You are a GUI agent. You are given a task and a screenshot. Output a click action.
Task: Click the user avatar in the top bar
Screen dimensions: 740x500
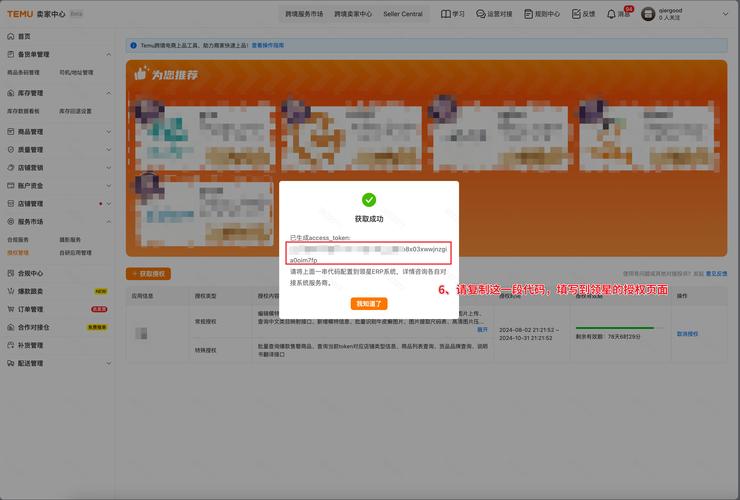(648, 14)
